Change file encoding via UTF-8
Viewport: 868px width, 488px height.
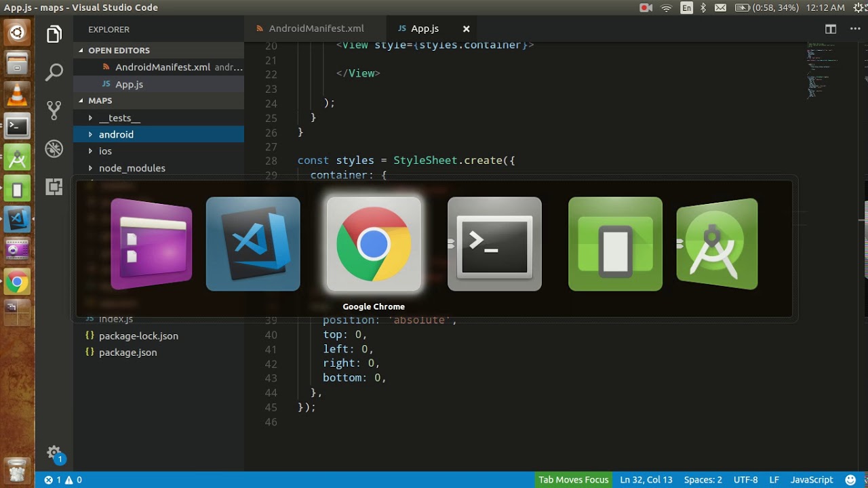pos(746,480)
